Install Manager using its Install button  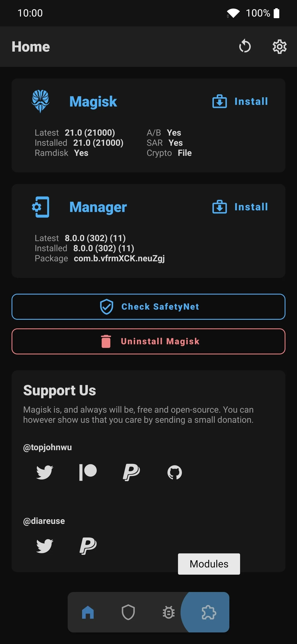240,207
